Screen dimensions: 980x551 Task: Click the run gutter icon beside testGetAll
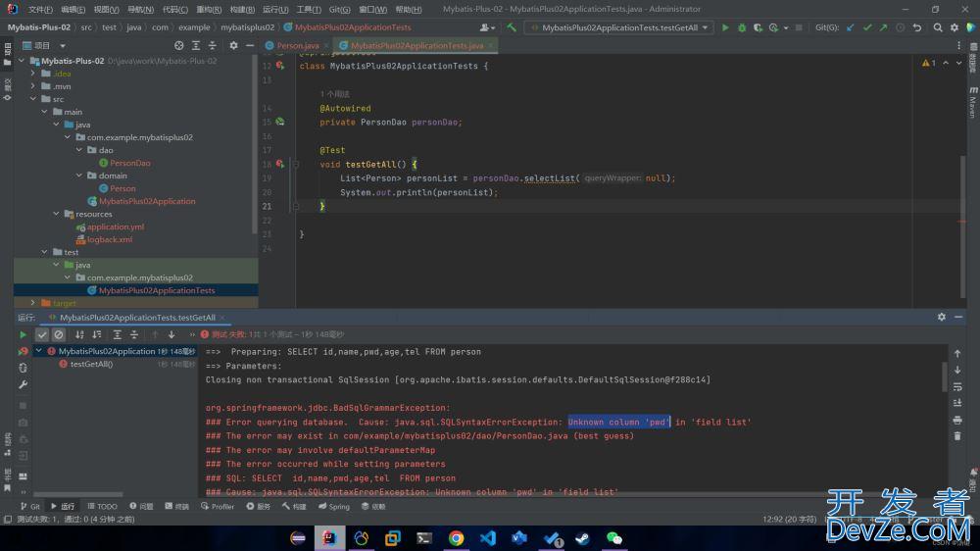click(x=280, y=165)
